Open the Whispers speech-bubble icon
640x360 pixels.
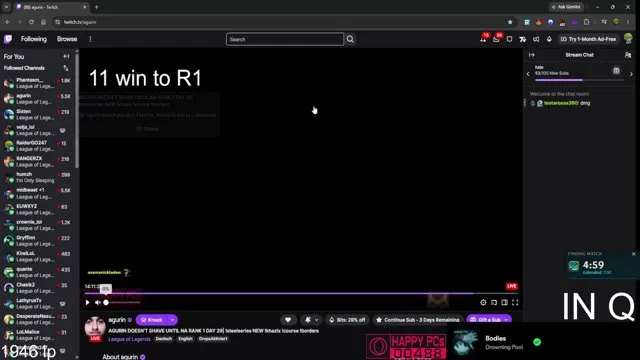[x=509, y=39]
